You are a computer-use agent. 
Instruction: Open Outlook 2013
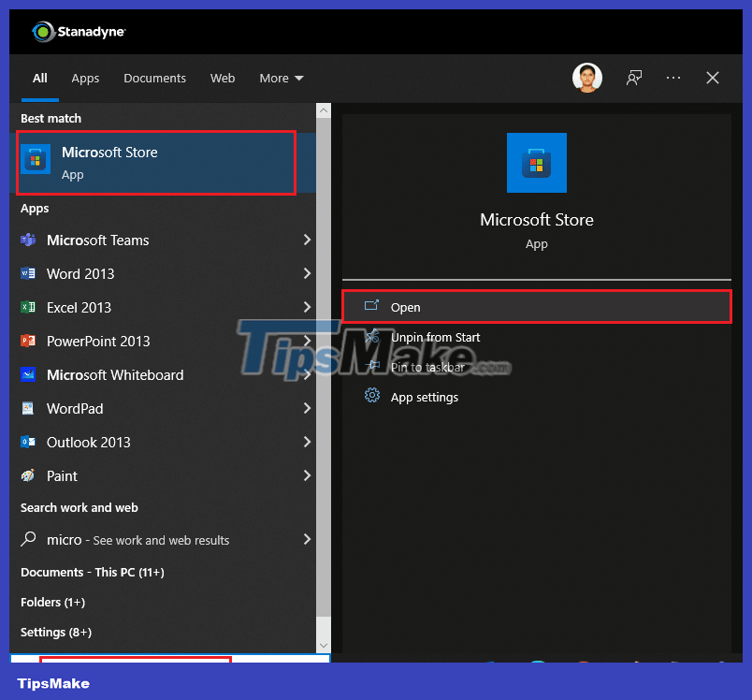coord(74,409)
